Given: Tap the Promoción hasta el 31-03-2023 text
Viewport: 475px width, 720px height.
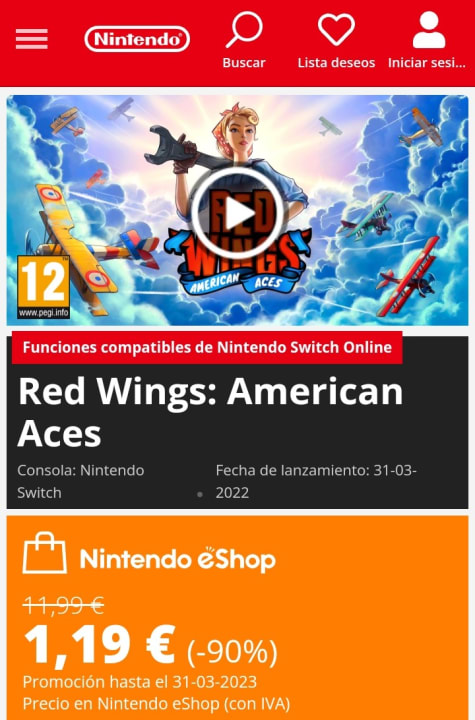Looking at the screenshot, I should (140, 682).
